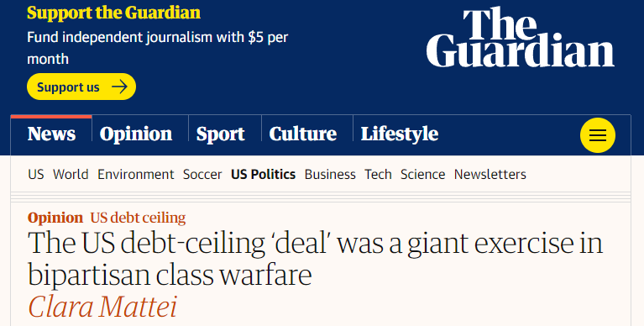Viewport: 644px width, 326px height.
Task: Go to Soccer subsection
Action: point(202,174)
